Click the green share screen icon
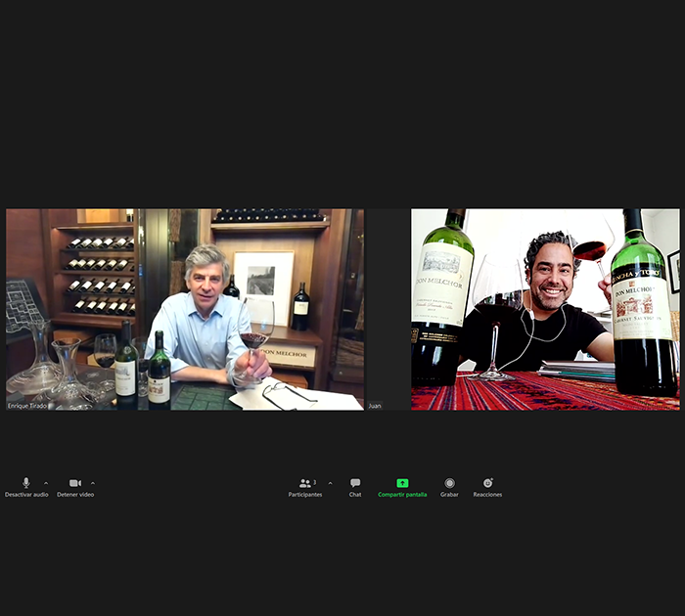Screen dimensions: 685x616 click(402, 483)
